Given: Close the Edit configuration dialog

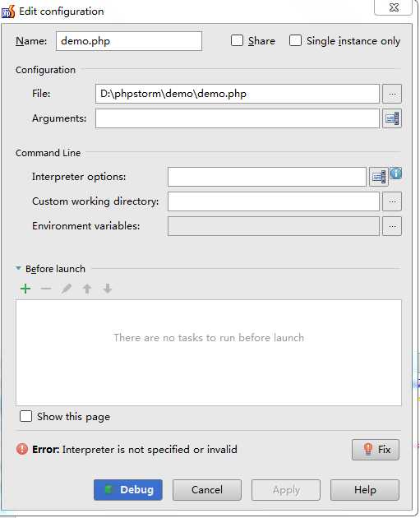Looking at the screenshot, I should point(394,7).
